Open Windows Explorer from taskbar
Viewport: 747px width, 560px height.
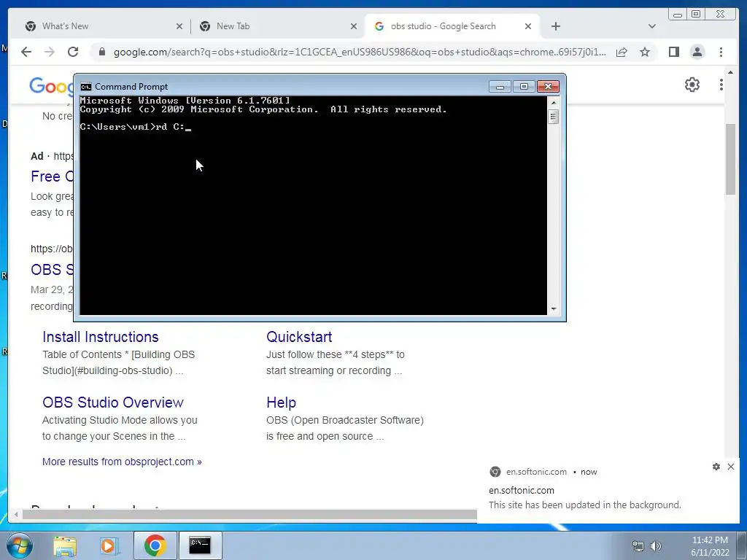click(65, 545)
